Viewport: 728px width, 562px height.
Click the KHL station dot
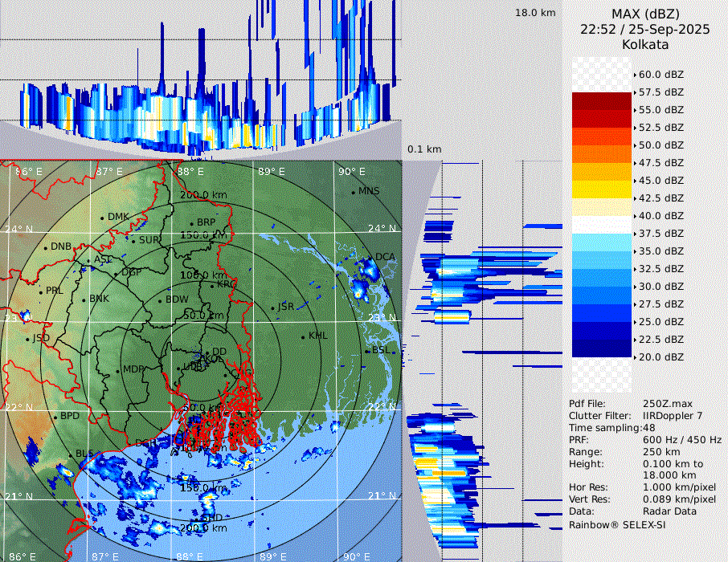303,336
